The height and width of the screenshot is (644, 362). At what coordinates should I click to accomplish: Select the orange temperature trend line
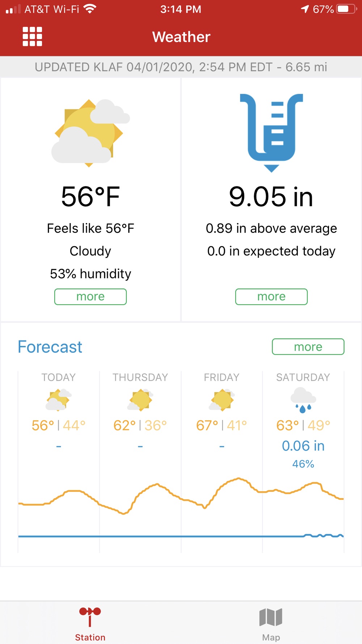tap(181, 495)
